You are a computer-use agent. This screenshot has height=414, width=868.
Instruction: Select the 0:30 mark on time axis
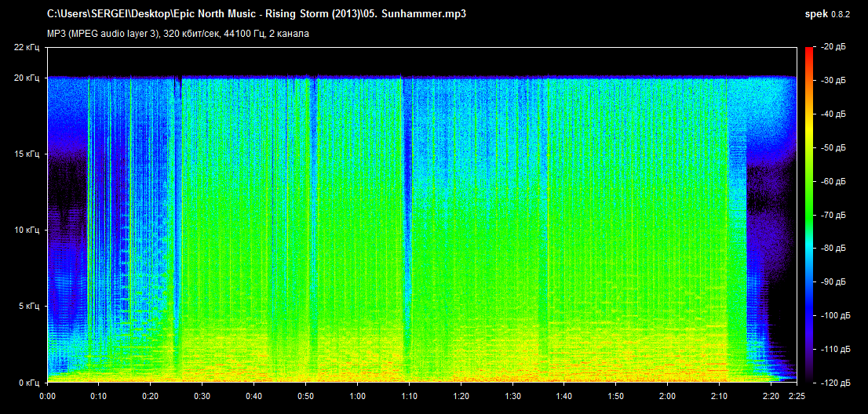tap(202, 396)
